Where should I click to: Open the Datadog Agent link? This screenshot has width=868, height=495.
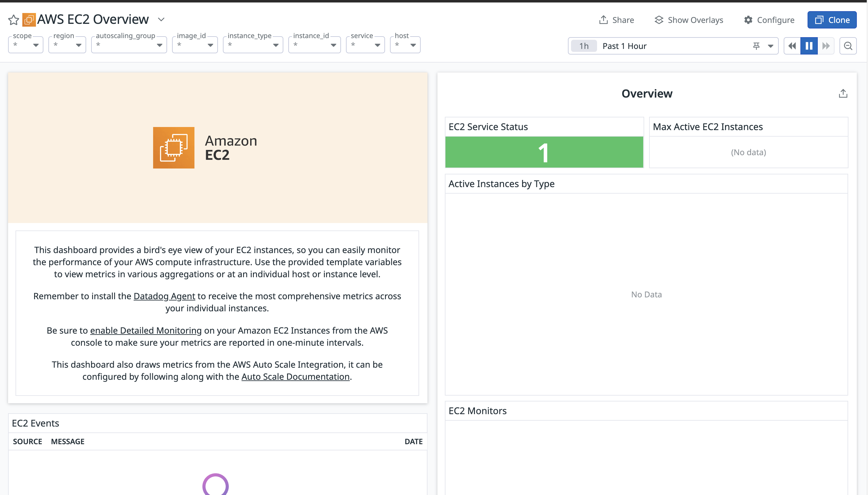click(x=164, y=296)
